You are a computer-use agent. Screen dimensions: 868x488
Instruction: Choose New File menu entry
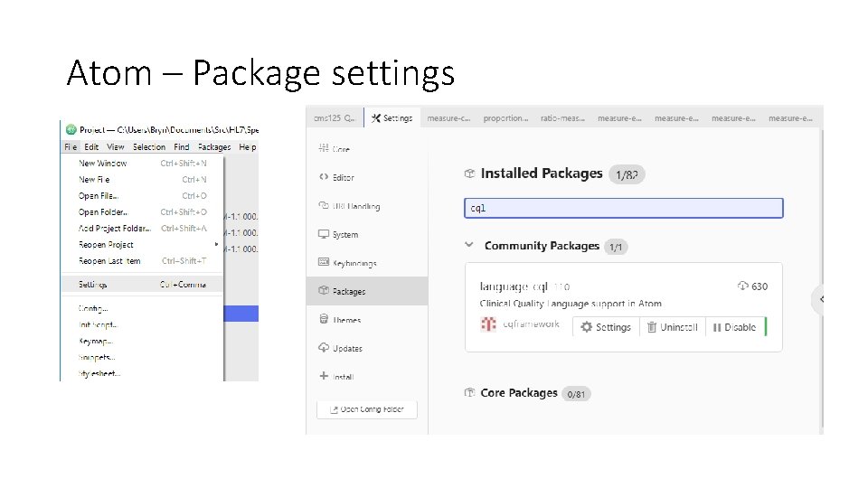[x=142, y=179]
